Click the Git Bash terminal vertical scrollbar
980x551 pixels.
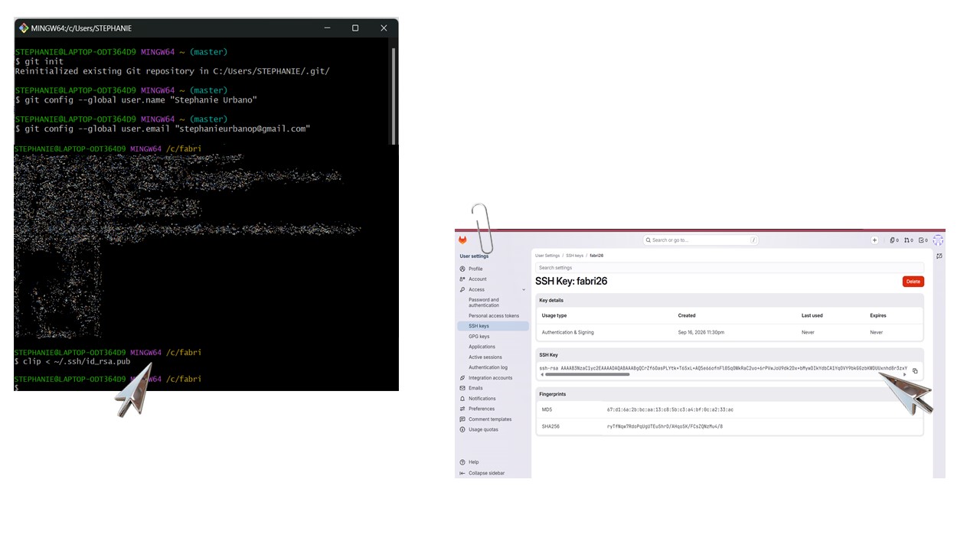click(394, 96)
